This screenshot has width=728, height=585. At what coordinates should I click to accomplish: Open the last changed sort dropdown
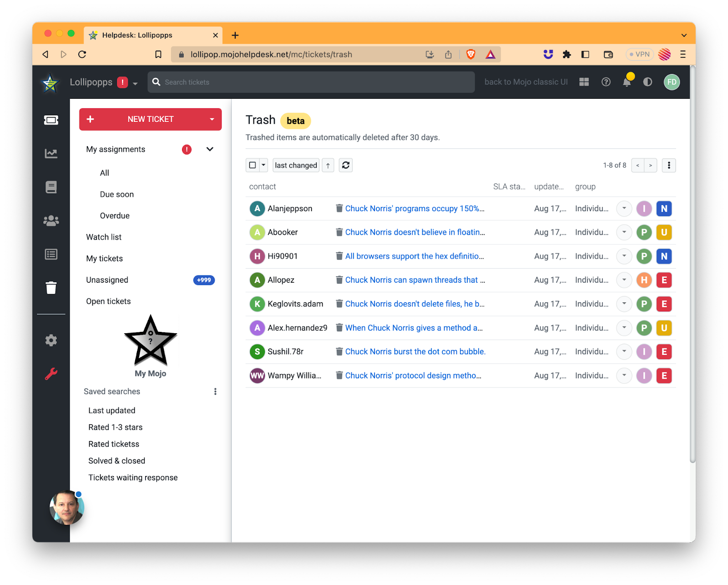(296, 165)
